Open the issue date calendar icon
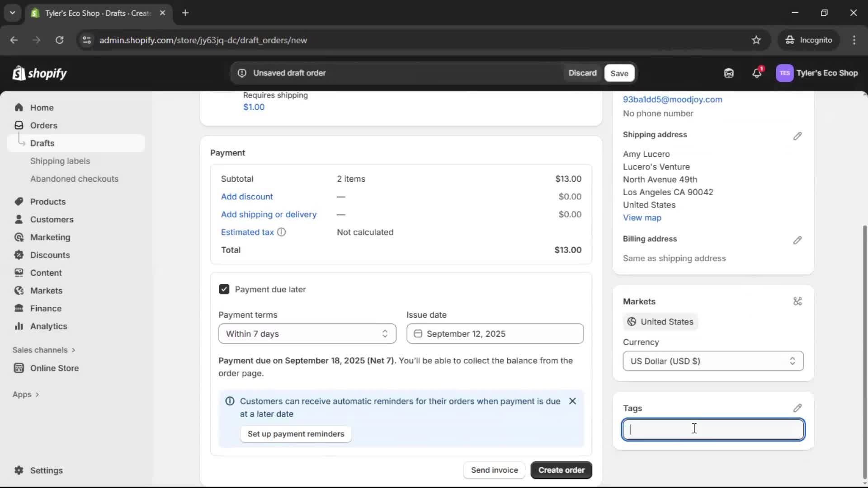This screenshot has width=868, height=488. click(418, 333)
